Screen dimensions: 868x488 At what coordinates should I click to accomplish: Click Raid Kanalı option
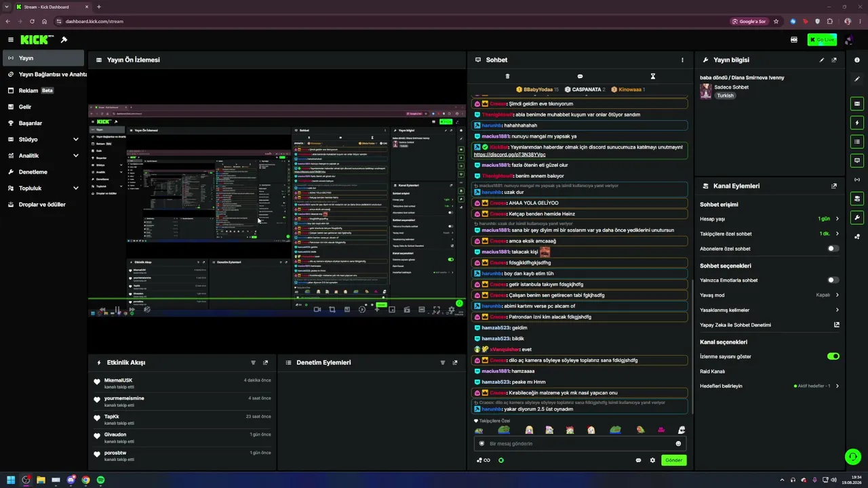[x=713, y=371]
